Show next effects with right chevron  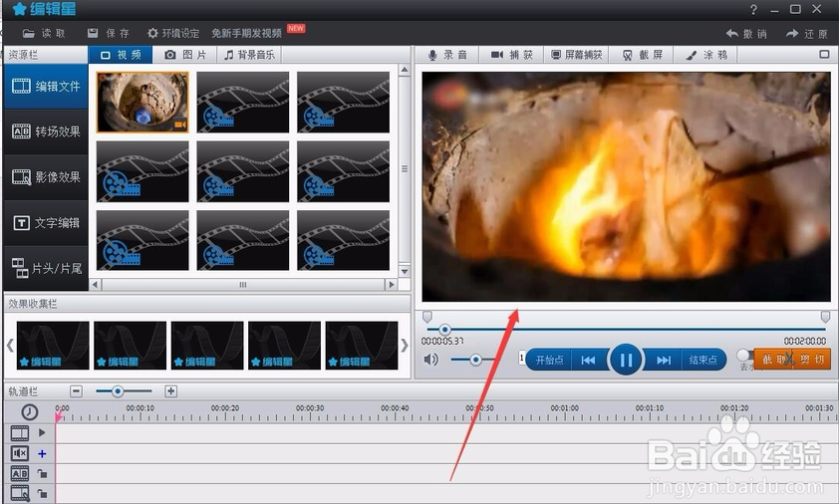(405, 345)
